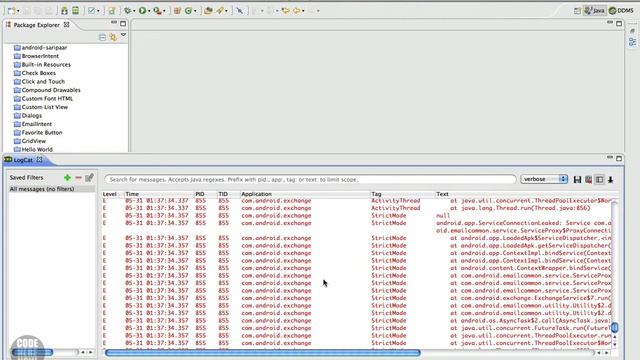
Task: Click the Time column header
Action: point(159,194)
